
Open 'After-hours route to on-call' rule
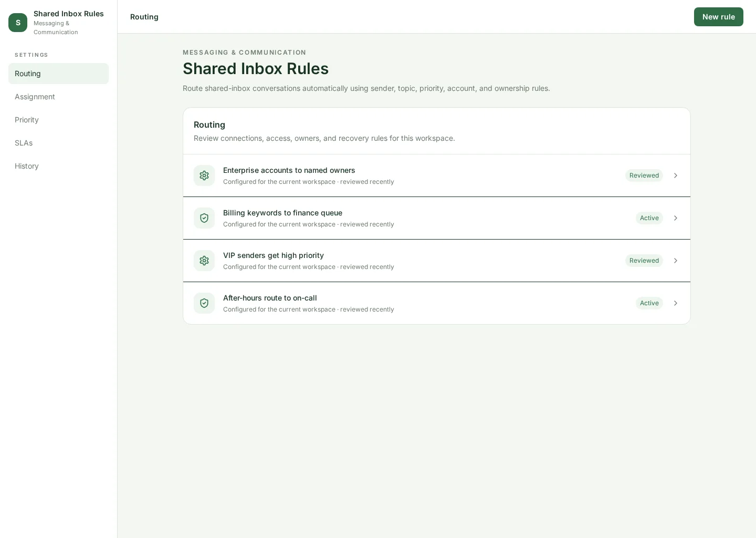point(437,303)
